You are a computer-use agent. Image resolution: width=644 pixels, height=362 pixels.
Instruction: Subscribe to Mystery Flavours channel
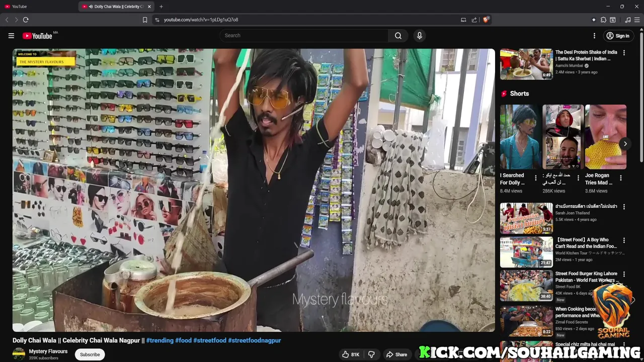pos(90,354)
